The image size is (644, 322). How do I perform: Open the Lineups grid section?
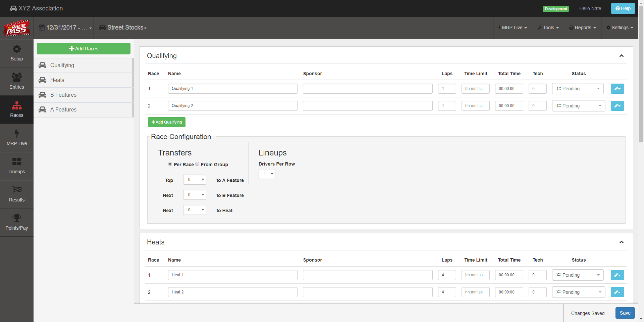coord(17,166)
